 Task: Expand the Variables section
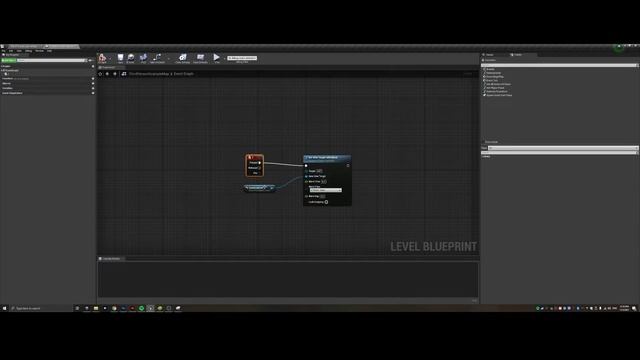7,88
